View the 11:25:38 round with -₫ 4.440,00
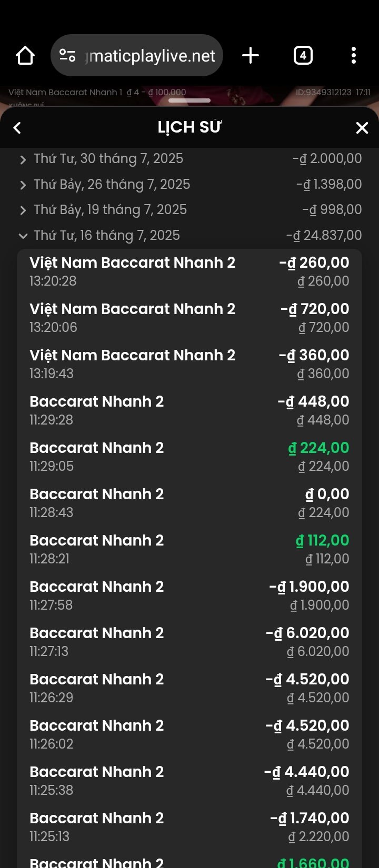The image size is (379, 868). pos(189,781)
